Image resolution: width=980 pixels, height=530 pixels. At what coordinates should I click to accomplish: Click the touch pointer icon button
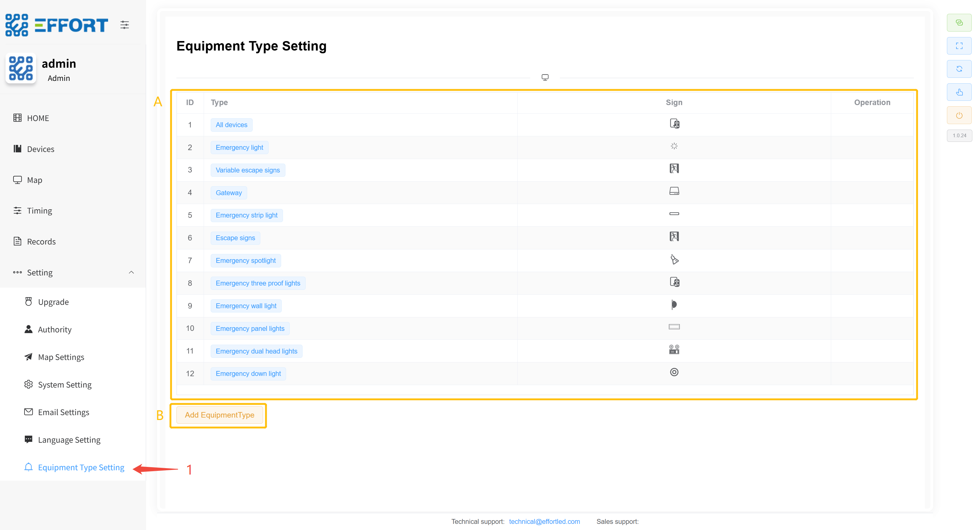(x=959, y=92)
